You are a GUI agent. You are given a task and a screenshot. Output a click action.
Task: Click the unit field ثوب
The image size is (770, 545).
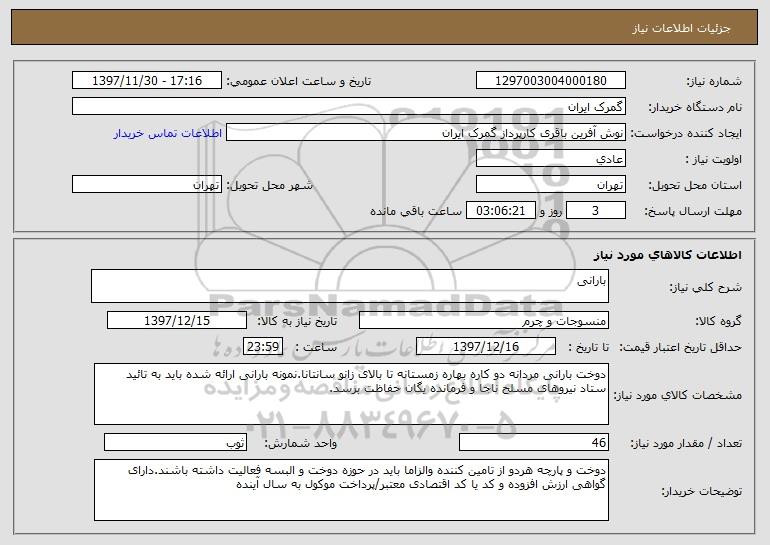(175, 442)
